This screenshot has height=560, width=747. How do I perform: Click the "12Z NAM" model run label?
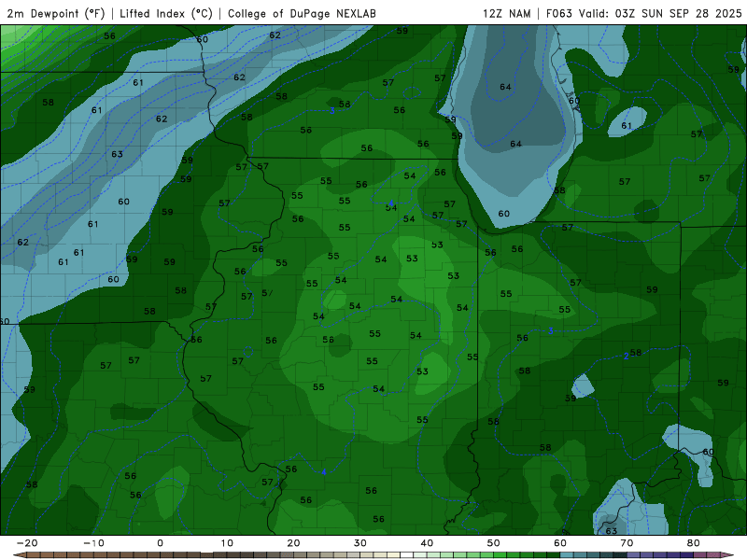(x=506, y=13)
